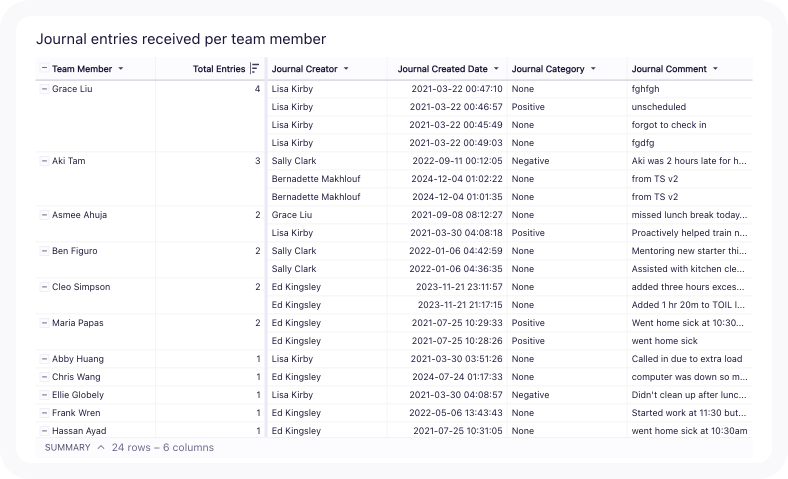Click minus icon beside Frank Wren
Screen dimensions: 788x479
click(x=43, y=413)
